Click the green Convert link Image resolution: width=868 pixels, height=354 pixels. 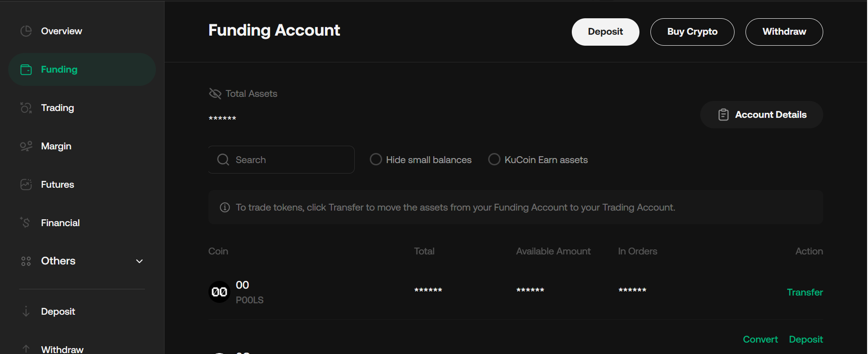(761, 339)
